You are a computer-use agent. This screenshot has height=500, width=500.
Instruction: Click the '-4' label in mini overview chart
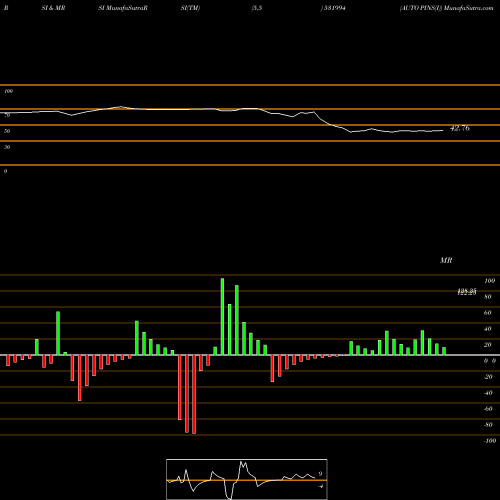coord(321,486)
